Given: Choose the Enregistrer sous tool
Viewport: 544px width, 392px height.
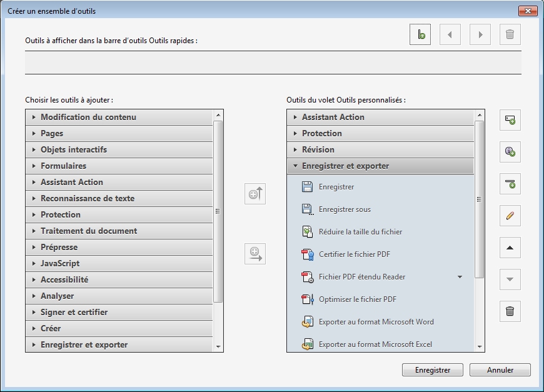Looking at the screenshot, I should (x=345, y=209).
